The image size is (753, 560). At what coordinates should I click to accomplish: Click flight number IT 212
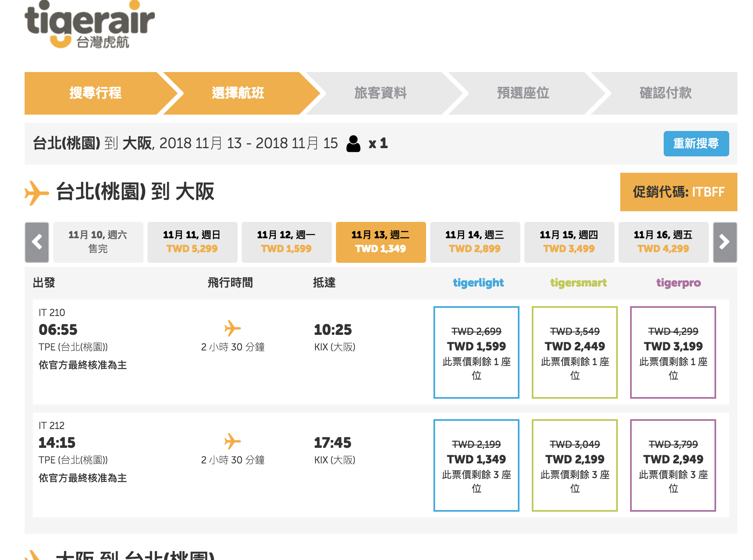[52, 426]
